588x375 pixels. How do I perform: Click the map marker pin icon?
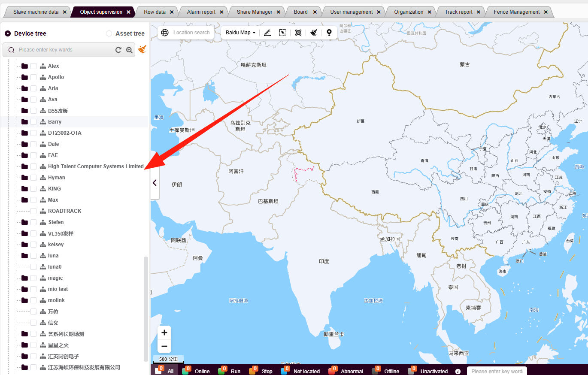329,33
